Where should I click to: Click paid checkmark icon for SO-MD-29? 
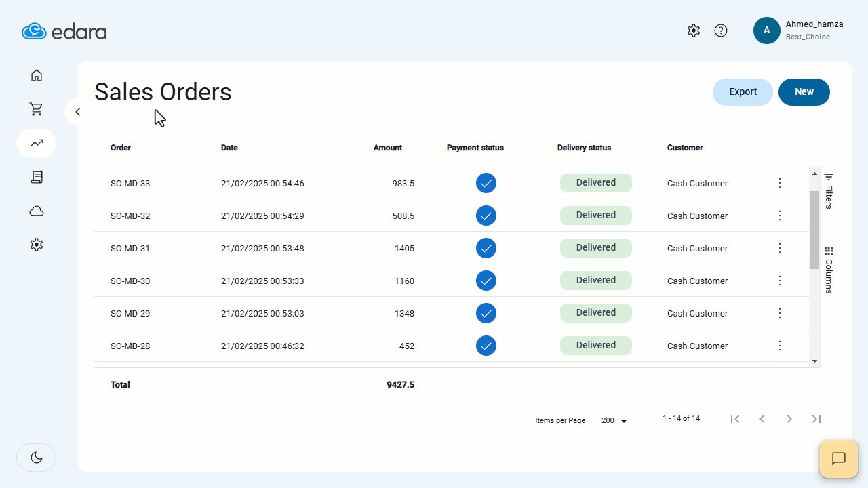[x=486, y=313]
